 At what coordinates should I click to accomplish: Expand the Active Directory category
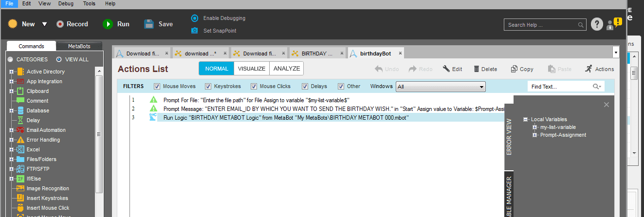(x=11, y=72)
